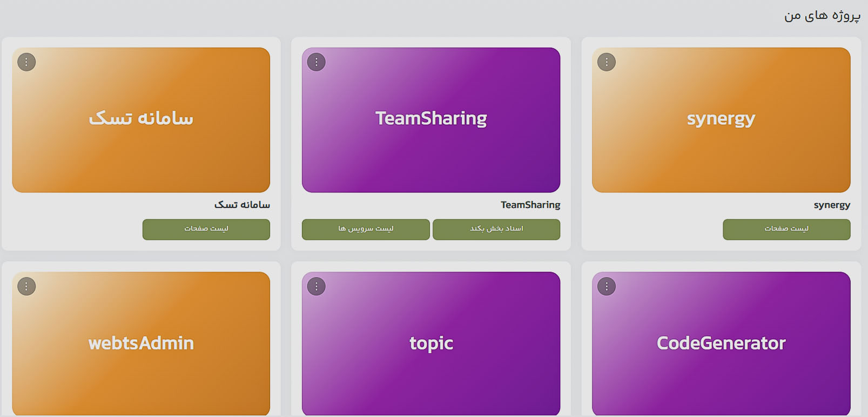This screenshot has height=417, width=868.
Task: Open three-dot menu on TeamSharing card
Action: [317, 62]
